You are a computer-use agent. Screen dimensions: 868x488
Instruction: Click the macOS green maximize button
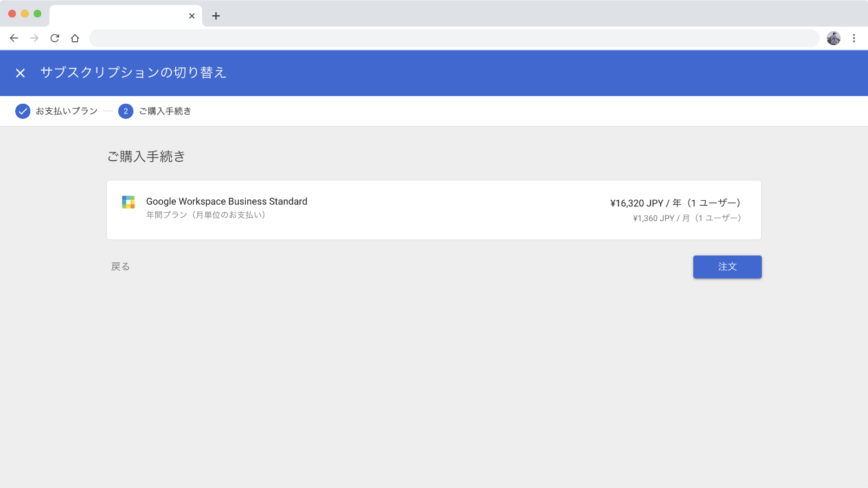coord(37,14)
